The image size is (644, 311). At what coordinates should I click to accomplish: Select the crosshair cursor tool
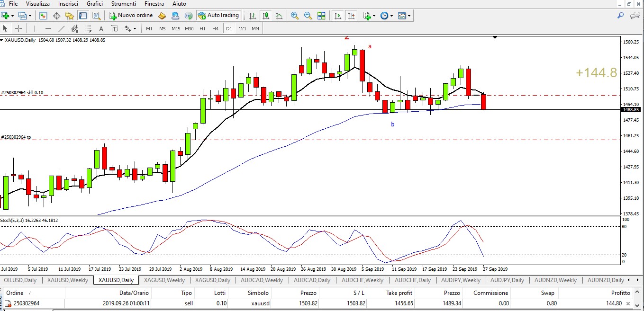click(18, 28)
